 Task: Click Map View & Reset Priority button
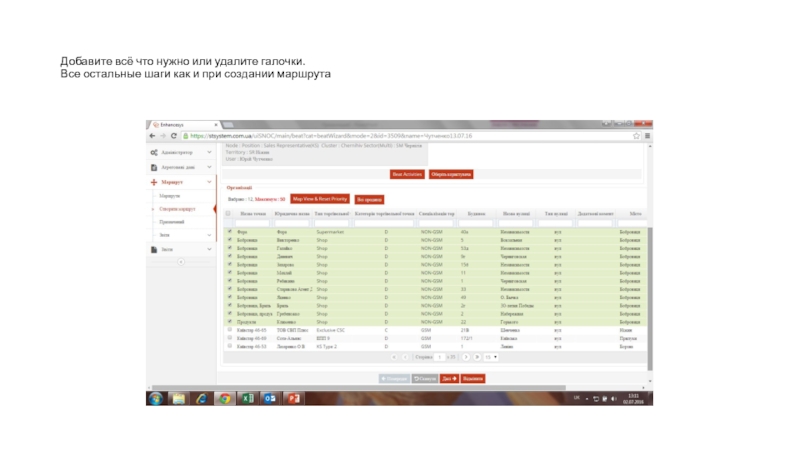(320, 199)
